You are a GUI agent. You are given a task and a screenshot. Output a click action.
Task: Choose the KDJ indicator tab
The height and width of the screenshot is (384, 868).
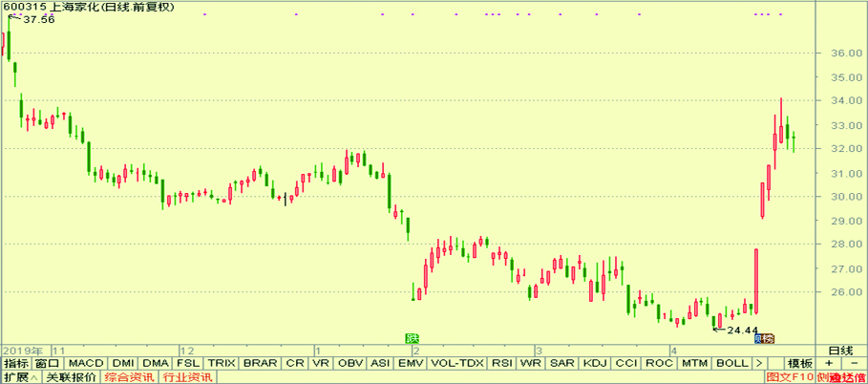click(x=596, y=364)
